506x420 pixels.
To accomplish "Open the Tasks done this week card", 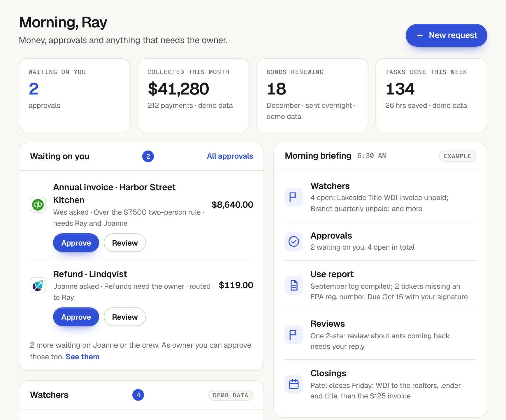I will point(431,95).
